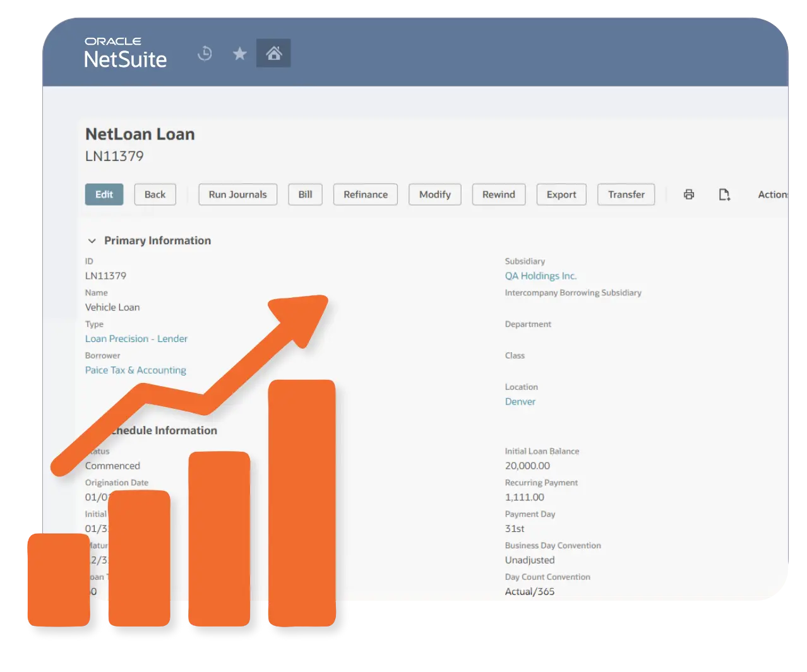Select the 31st payment day value
The image size is (807, 672).
(515, 529)
